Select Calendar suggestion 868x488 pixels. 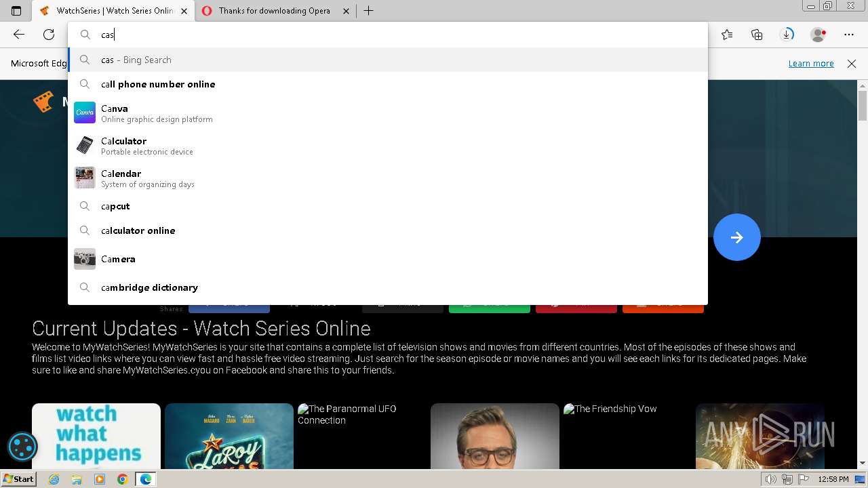point(388,178)
